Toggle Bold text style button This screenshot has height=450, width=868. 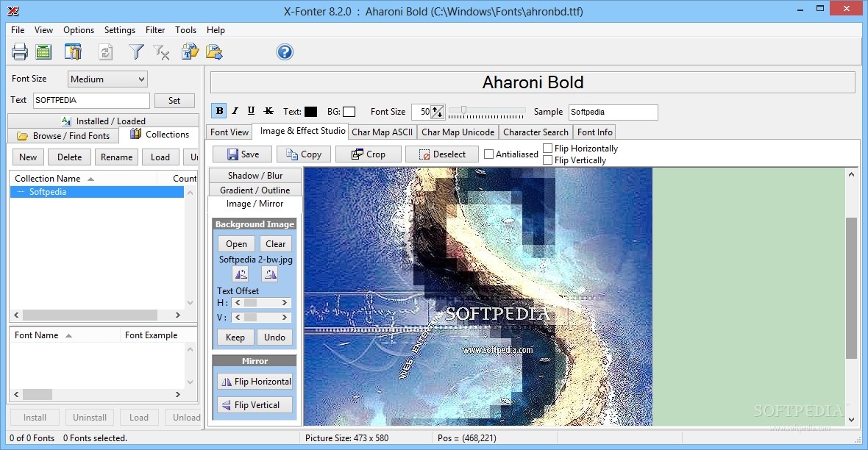click(x=219, y=111)
